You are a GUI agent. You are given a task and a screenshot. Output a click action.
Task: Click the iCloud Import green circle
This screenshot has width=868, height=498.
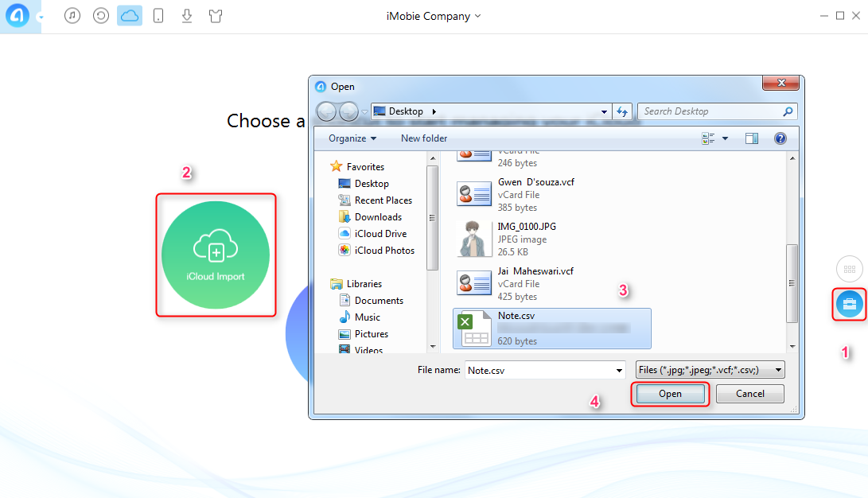coord(216,255)
